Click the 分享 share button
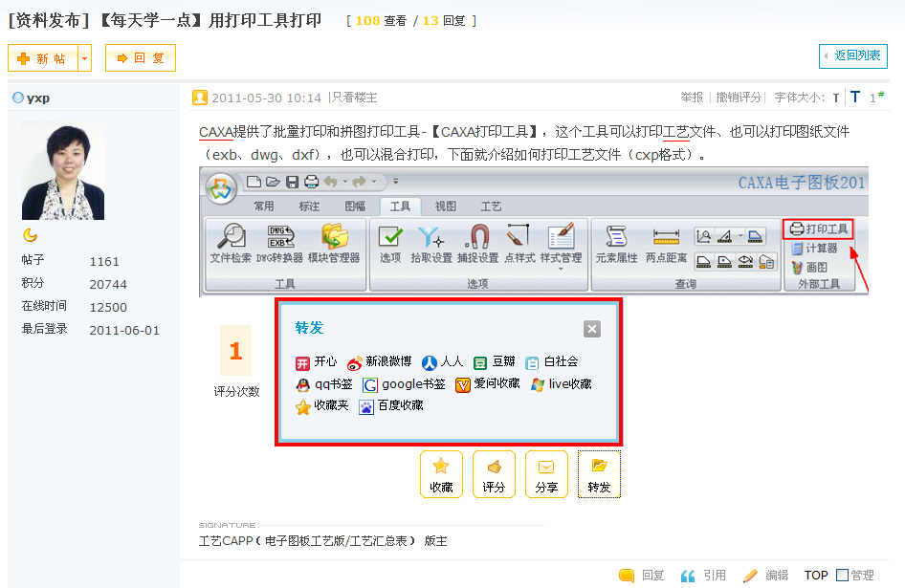Screen dimensions: 905x588 point(546,474)
